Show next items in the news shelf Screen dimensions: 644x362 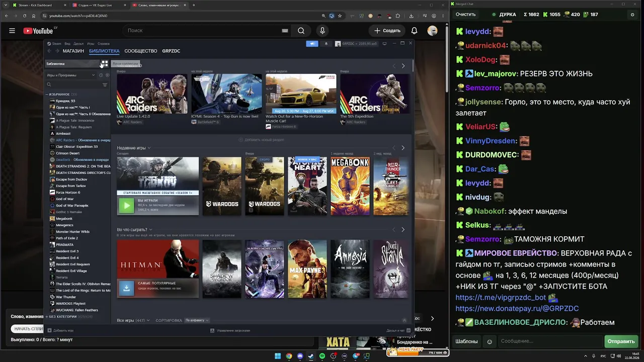tap(403, 66)
